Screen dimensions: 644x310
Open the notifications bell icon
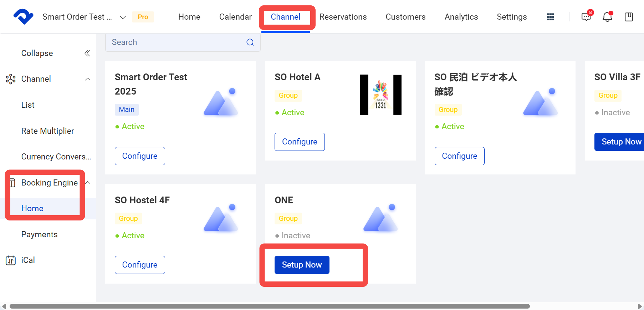608,16
